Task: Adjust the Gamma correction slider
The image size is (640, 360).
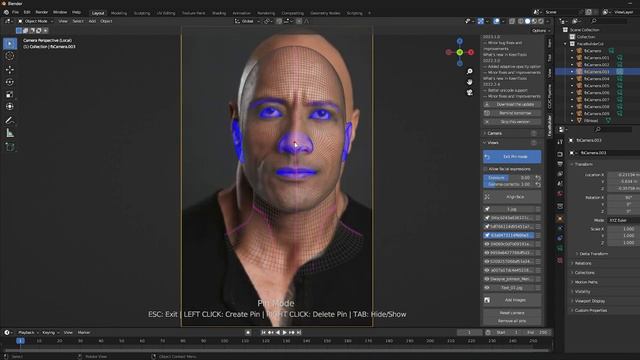Action: [x=508, y=184]
